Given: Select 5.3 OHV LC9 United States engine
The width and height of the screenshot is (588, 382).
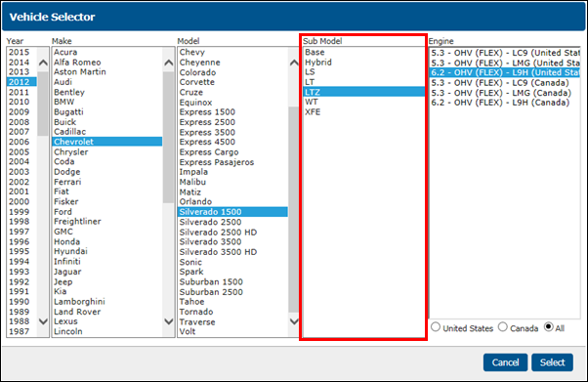Looking at the screenshot, I should pyautogui.click(x=505, y=53).
